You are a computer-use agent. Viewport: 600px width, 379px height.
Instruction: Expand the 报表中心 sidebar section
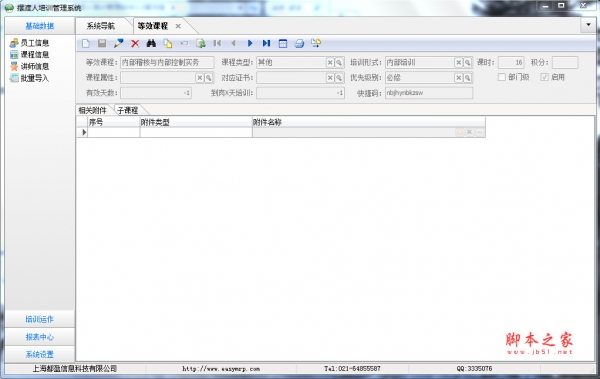click(40, 337)
